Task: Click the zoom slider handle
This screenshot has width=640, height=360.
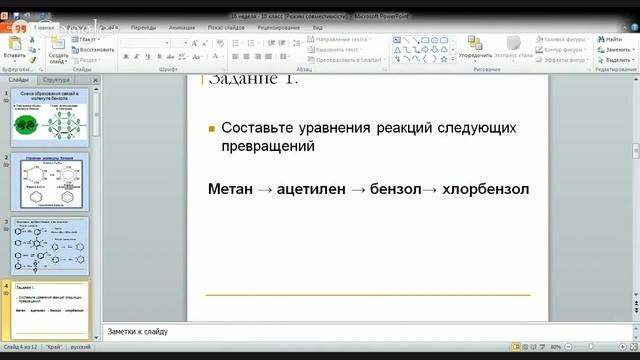Action: pos(591,347)
